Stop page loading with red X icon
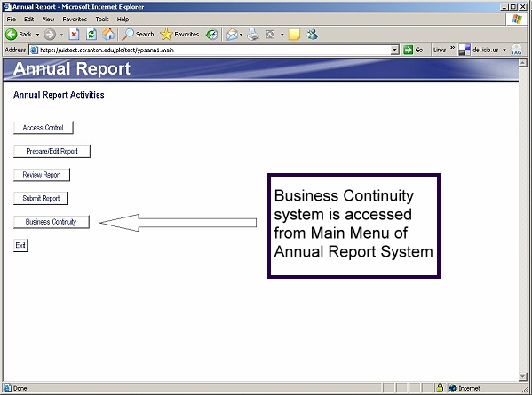The width and height of the screenshot is (532, 395). click(74, 35)
